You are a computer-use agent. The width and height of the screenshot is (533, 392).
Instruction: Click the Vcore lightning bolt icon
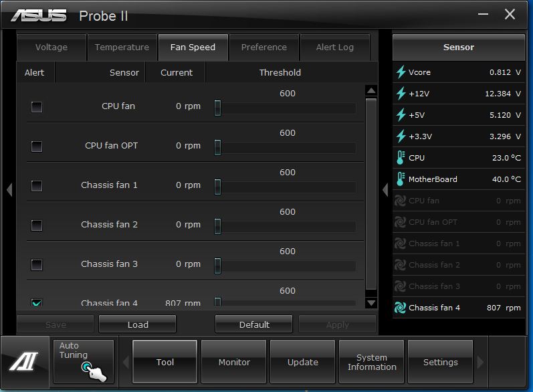[401, 72]
